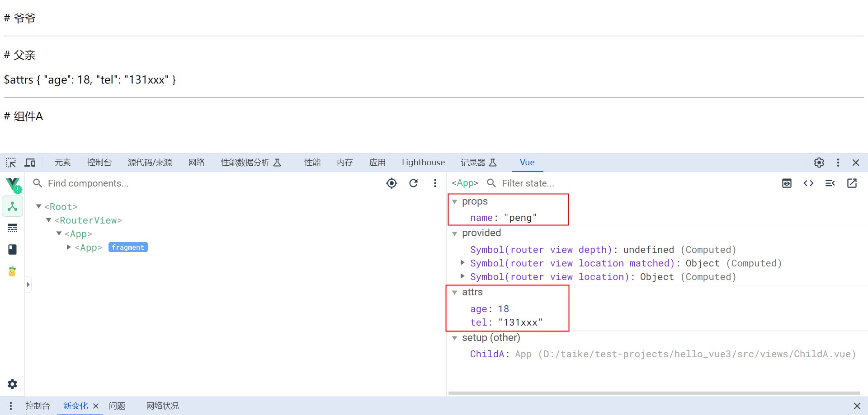Open the 性能数据分析 tab

[251, 163]
